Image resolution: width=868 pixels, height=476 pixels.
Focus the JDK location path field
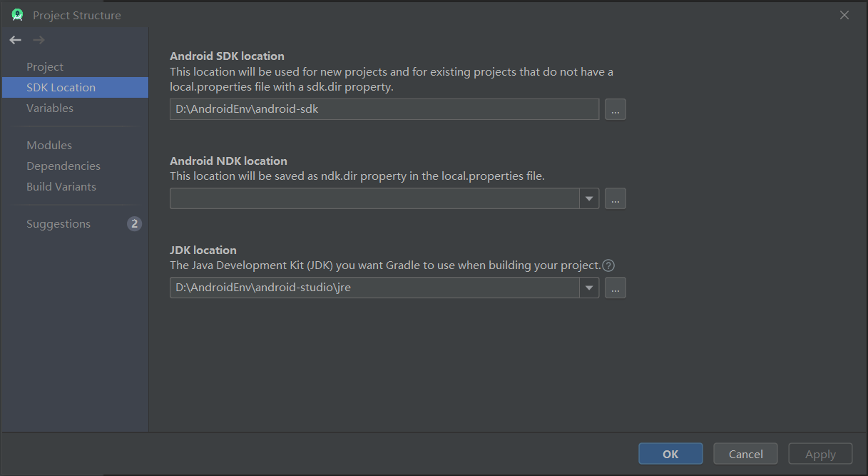click(x=374, y=288)
